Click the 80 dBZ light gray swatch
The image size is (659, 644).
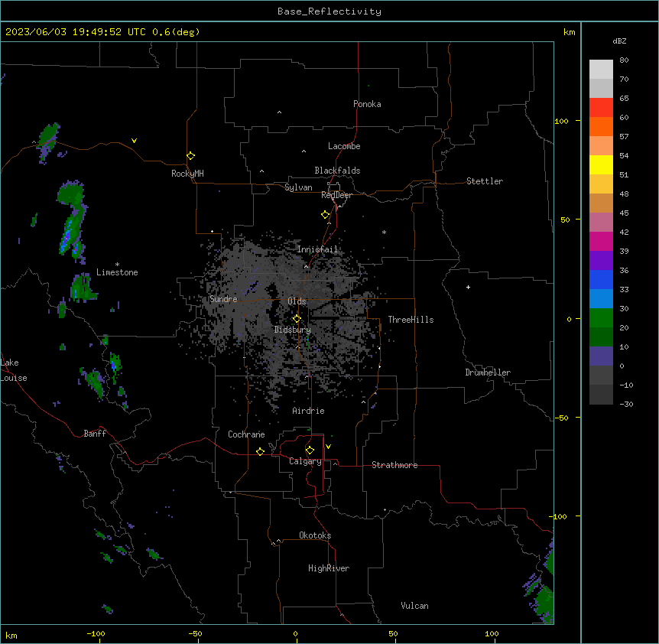coord(601,69)
